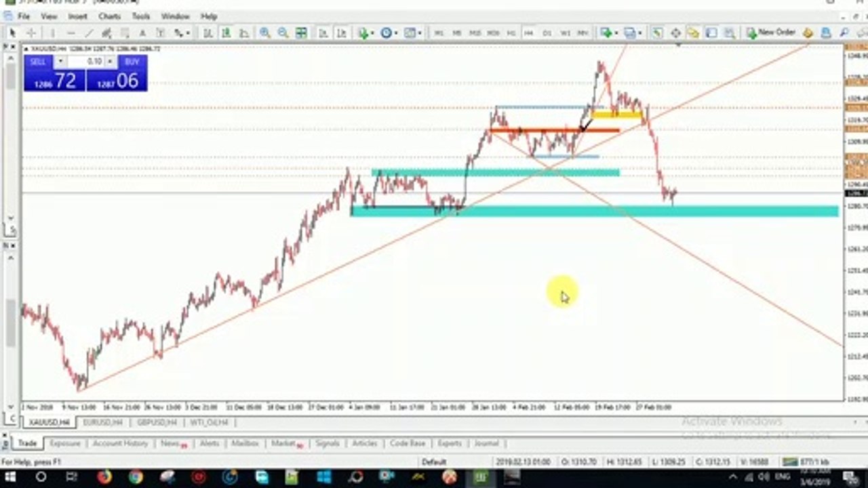Open the volume dropdown next to SELL
This screenshot has height=488, width=868.
pyautogui.click(x=60, y=62)
